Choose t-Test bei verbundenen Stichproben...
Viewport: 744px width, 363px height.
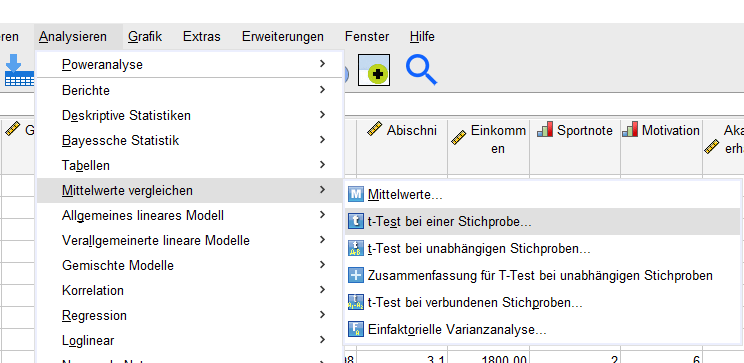pos(543,303)
